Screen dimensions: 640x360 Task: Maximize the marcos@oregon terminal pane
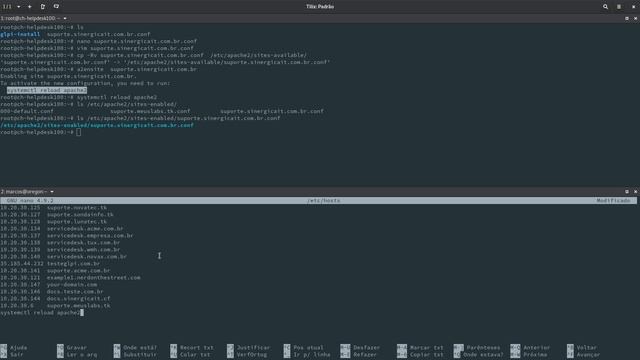(x=627, y=191)
